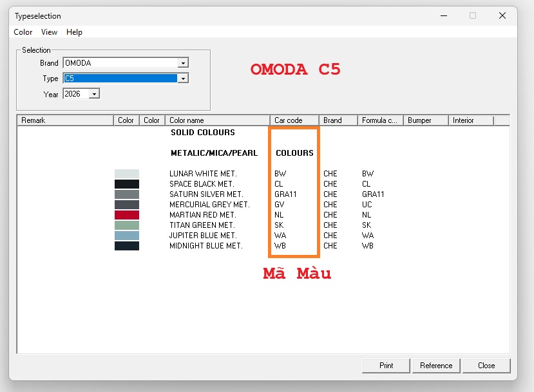Screen dimensions: 534x392
Task: Click the Close button at the bottom
Action: (486, 366)
